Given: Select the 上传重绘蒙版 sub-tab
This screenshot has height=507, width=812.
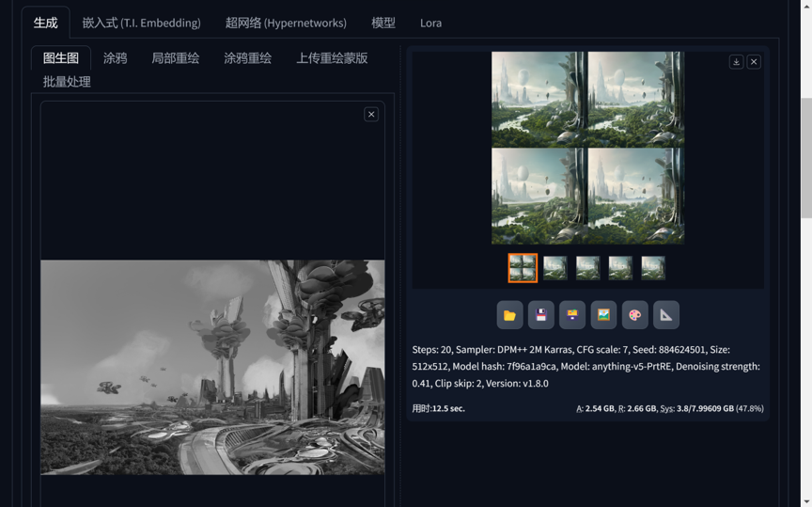Looking at the screenshot, I should (x=332, y=58).
